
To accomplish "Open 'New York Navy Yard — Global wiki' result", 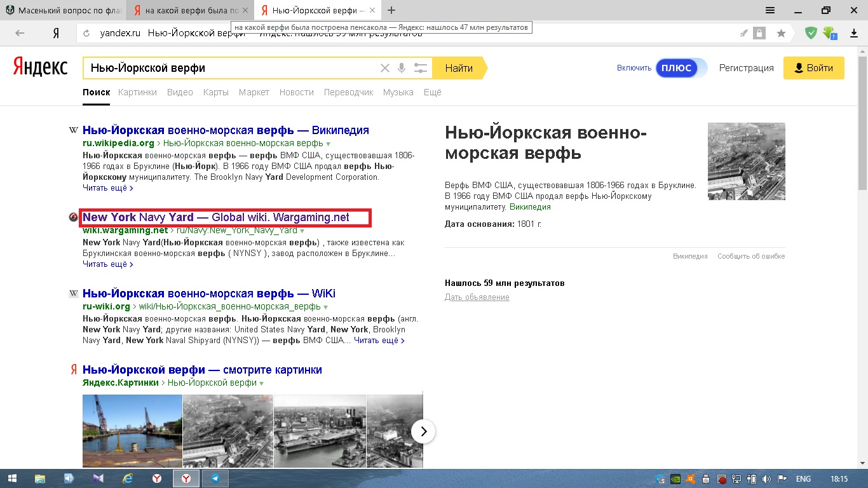I will (x=216, y=217).
